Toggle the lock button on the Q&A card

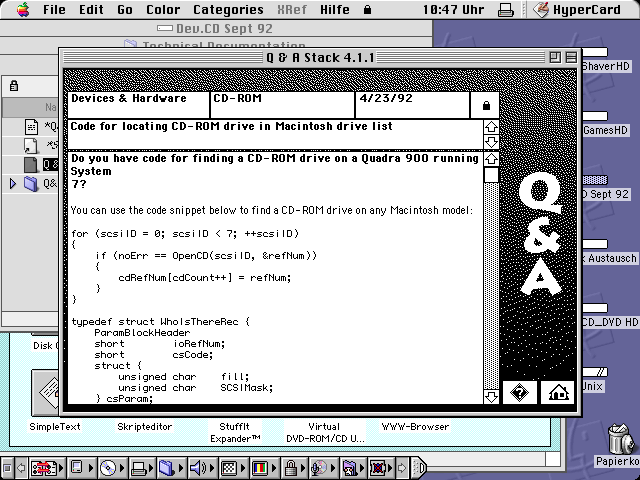(486, 105)
